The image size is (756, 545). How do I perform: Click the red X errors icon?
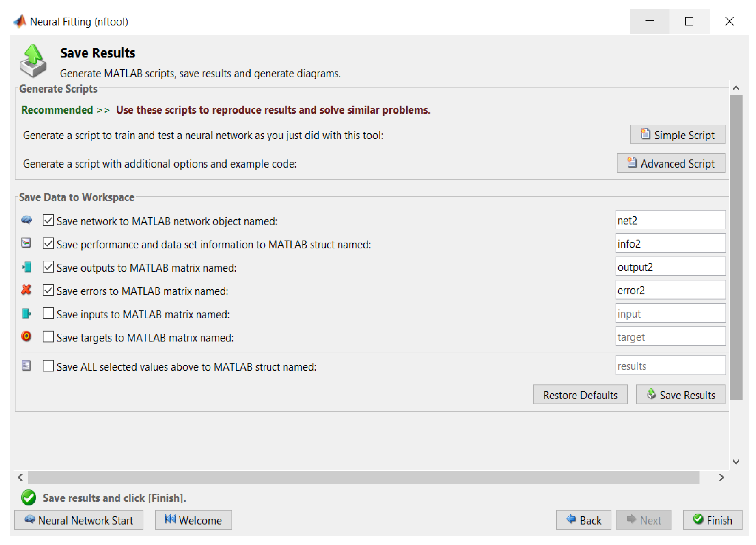coord(26,290)
